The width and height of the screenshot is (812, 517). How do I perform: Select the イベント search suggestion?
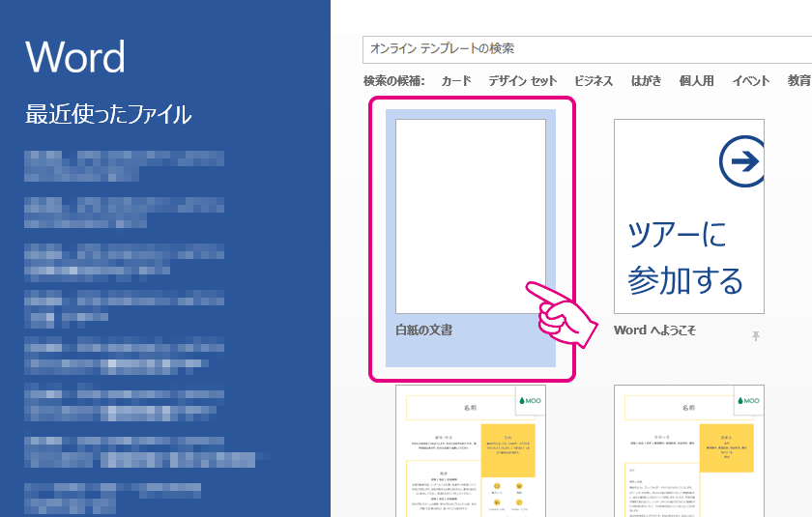[x=751, y=81]
